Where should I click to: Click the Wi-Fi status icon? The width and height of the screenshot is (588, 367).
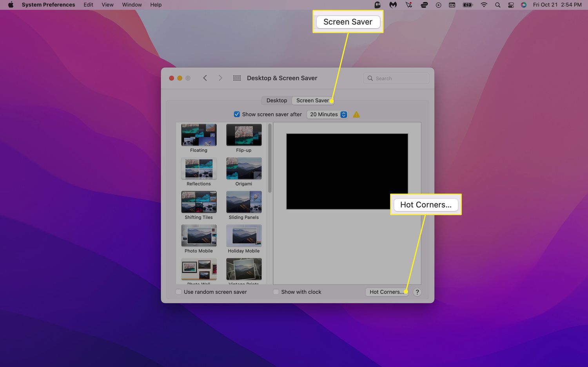point(484,5)
